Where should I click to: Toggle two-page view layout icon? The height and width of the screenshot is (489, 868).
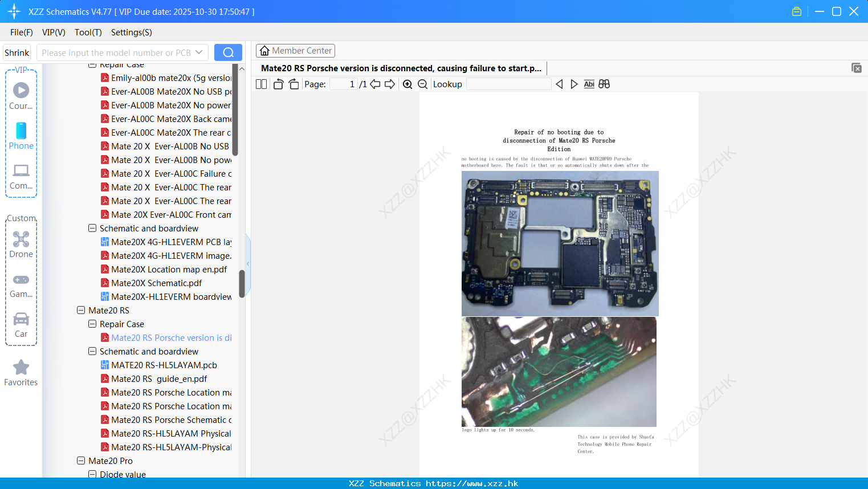coord(261,84)
